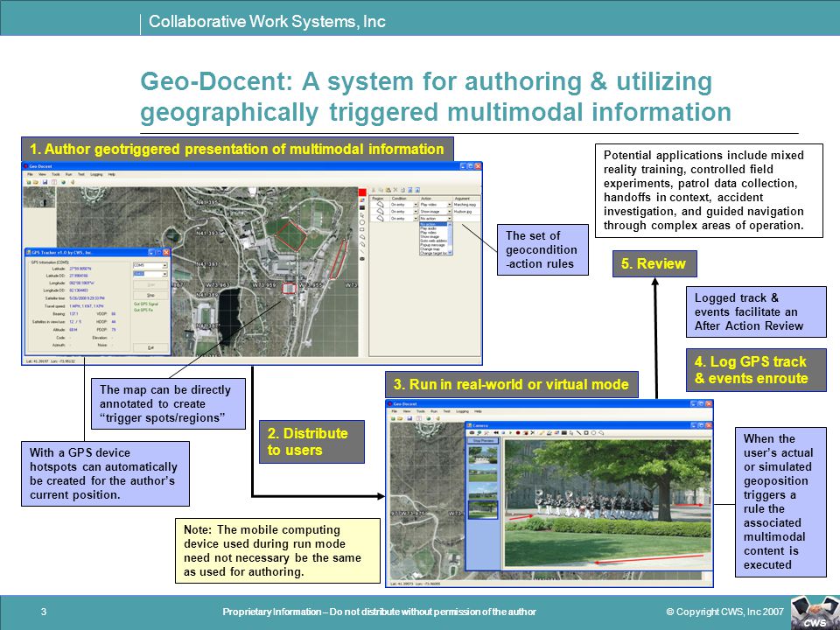Click the multicolor palette icon below the red swatch
Viewport: 840px width, 630px height.
point(362,199)
